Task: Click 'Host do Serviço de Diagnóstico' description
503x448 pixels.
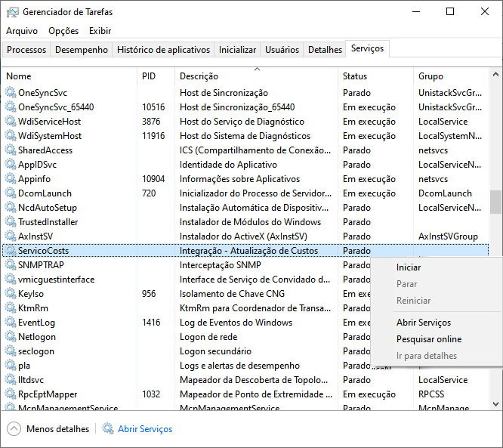Action: (x=242, y=122)
